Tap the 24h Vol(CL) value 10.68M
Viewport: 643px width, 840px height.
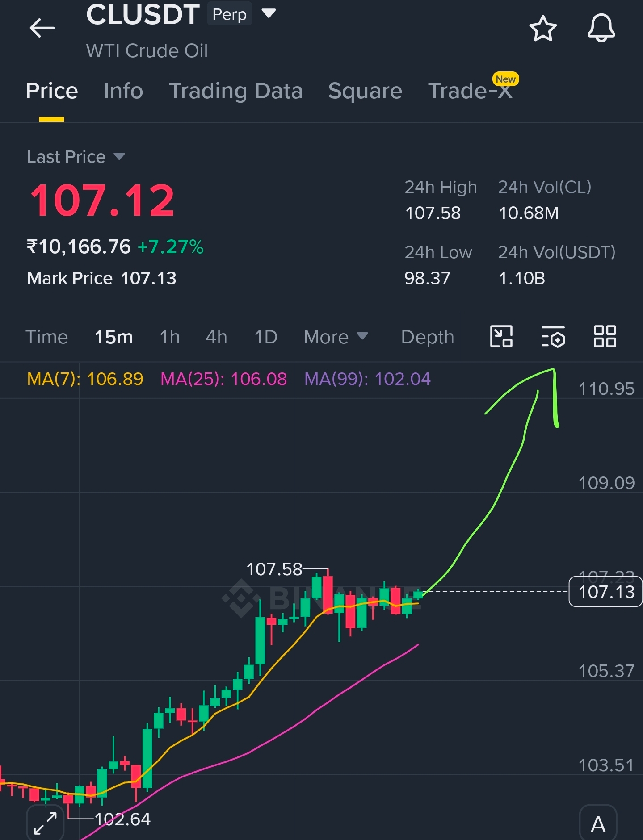529,213
